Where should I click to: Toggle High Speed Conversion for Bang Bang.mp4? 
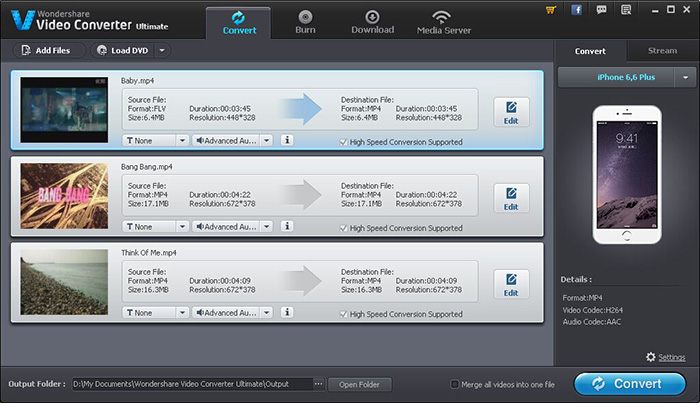(x=343, y=228)
